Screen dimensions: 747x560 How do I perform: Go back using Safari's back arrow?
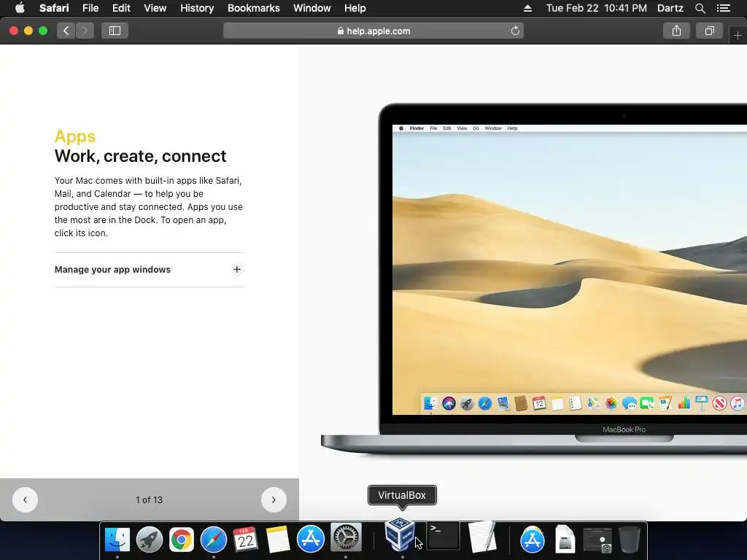[x=66, y=31]
